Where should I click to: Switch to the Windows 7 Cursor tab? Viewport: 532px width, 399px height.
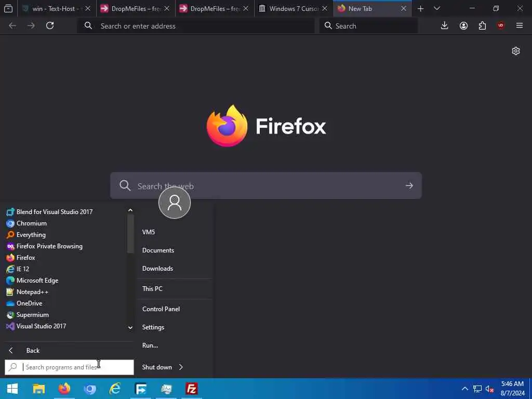[294, 8]
